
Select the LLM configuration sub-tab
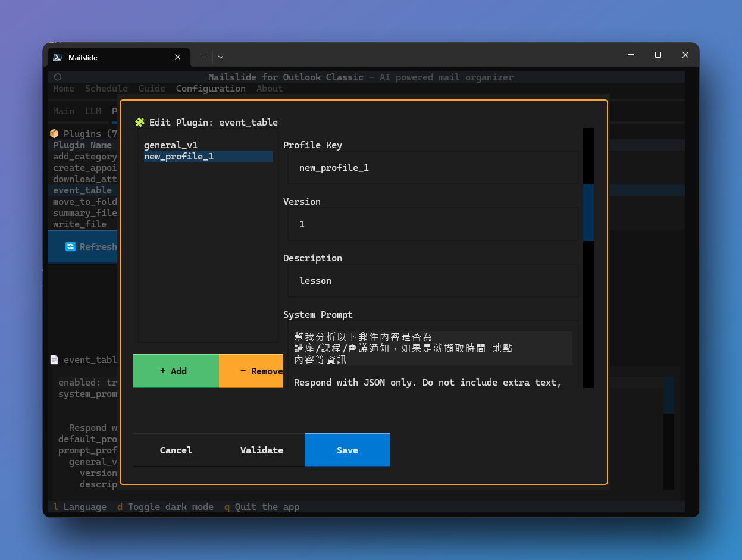[93, 111]
